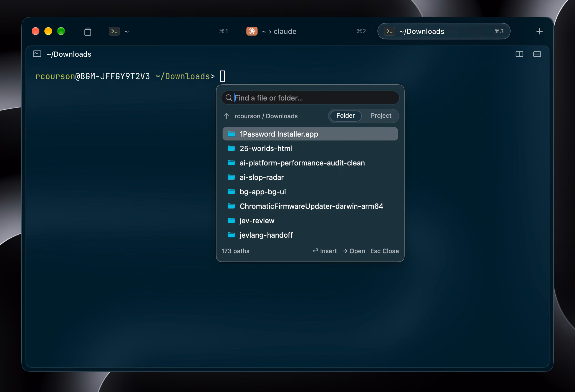The width and height of the screenshot is (575, 392).
Task: Click the terminal icon in the first tab
Action: pyautogui.click(x=114, y=31)
